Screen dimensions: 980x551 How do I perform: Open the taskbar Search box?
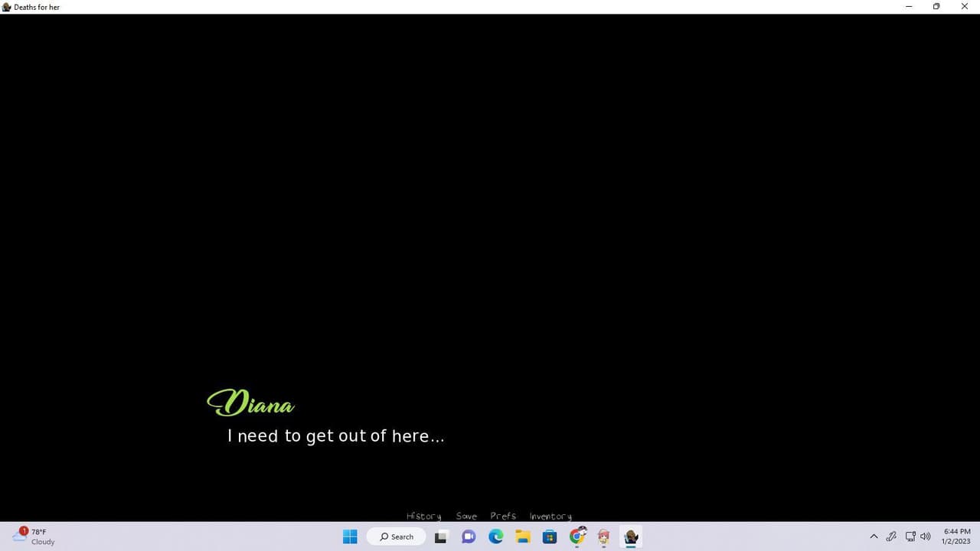(396, 536)
